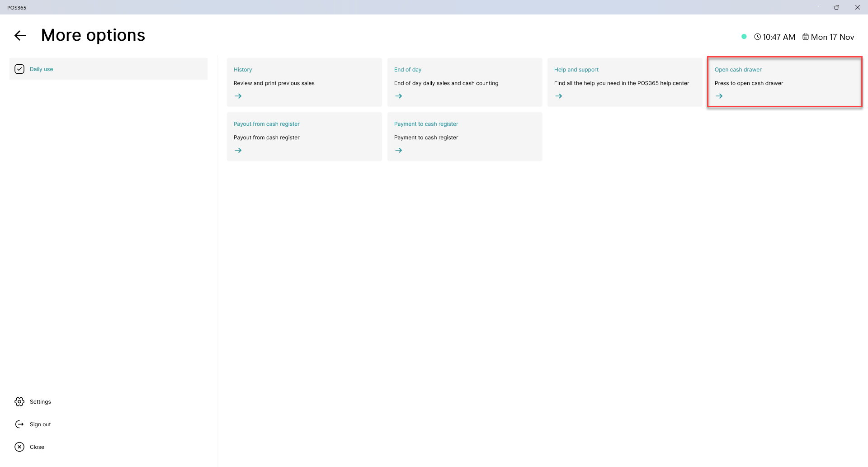Click arrow under Help and support
This screenshot has height=467, width=868.
[559, 96]
